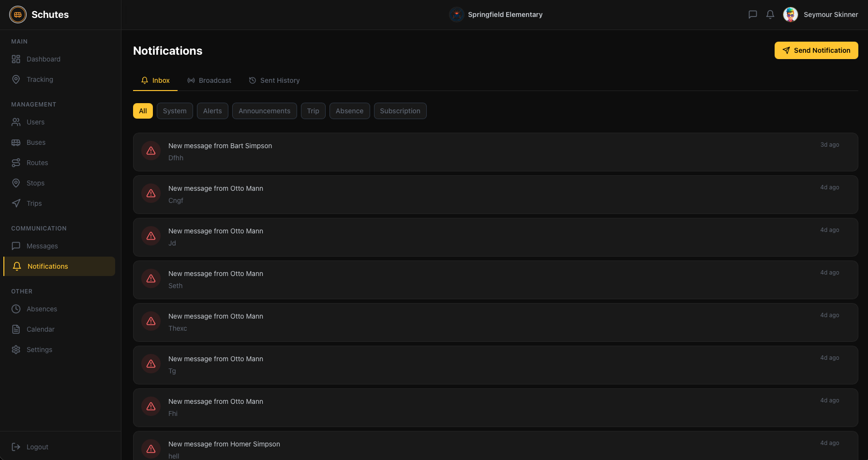
Task: Open Settings from the sidebar
Action: point(39,350)
